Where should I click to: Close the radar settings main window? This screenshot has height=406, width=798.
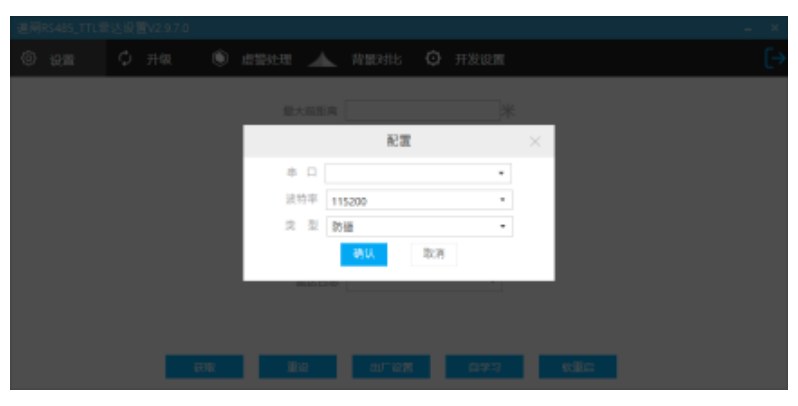pos(775,28)
